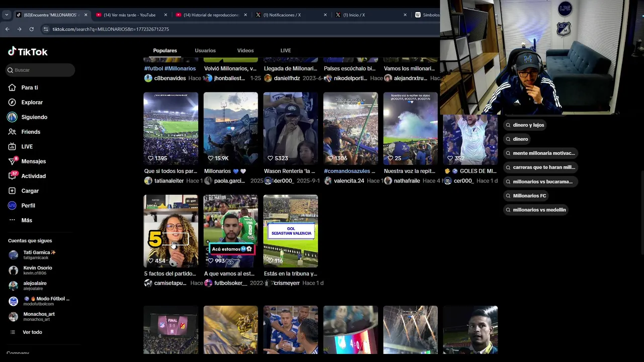Click browser forward arrow
The width and height of the screenshot is (644, 362).
click(19, 29)
